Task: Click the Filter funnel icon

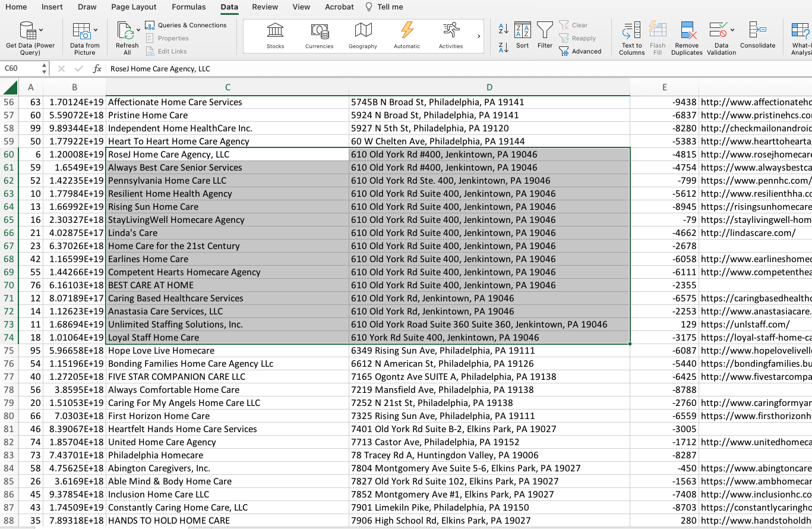Action: click(545, 30)
